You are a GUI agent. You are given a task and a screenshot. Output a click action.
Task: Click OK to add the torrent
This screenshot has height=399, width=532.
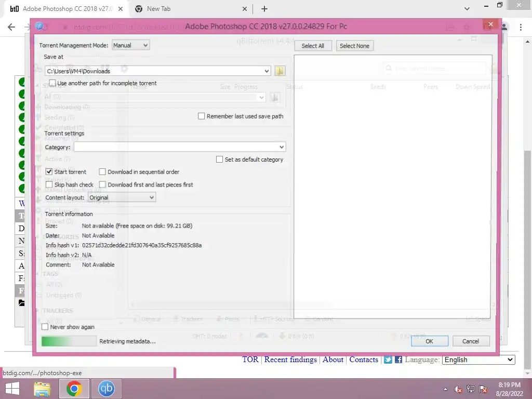pyautogui.click(x=429, y=341)
